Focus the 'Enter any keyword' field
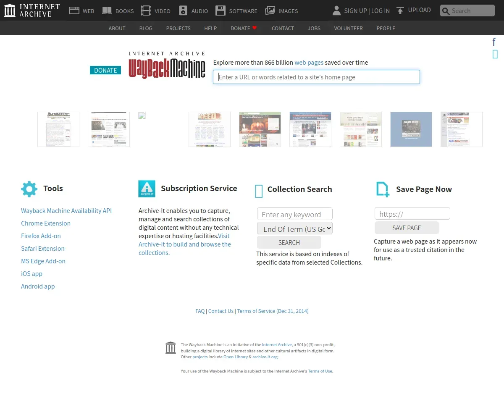 click(295, 214)
